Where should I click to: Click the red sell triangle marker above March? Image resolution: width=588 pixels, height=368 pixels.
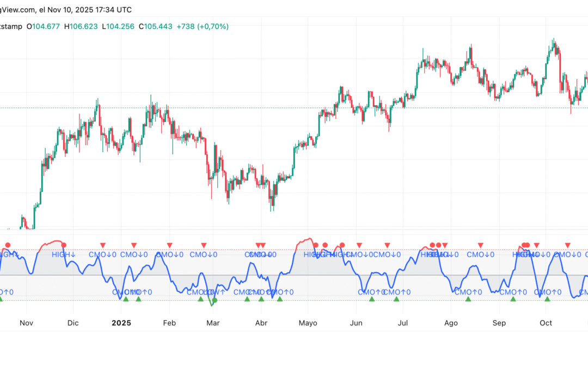click(203, 245)
